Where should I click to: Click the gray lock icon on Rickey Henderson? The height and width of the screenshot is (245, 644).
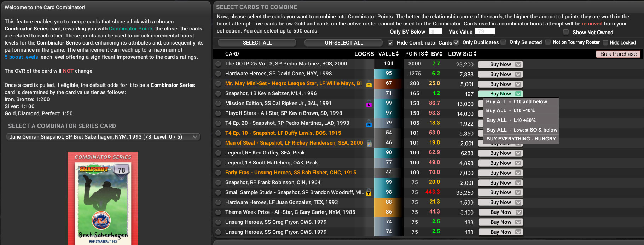click(x=369, y=143)
